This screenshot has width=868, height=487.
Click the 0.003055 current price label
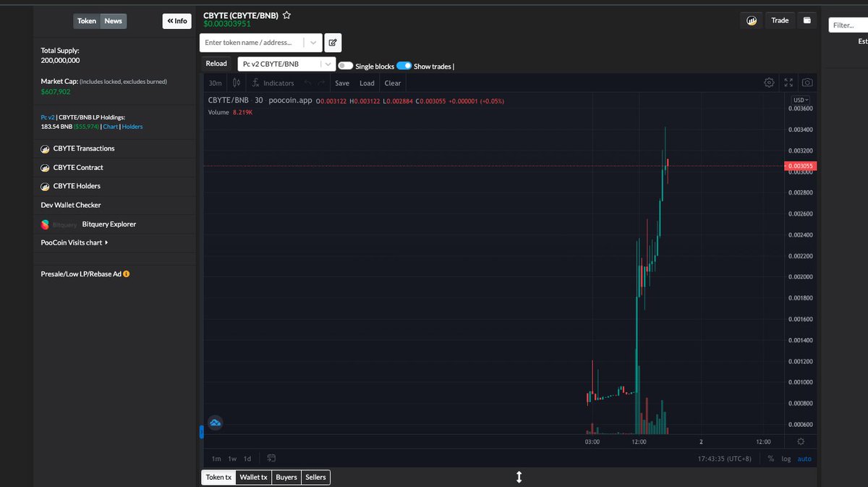pos(801,166)
